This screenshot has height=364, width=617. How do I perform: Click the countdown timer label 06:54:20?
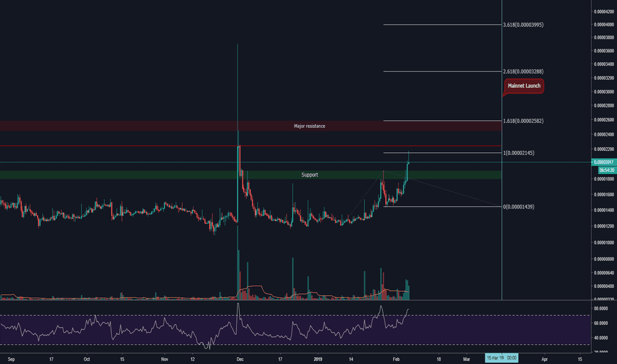(x=607, y=170)
